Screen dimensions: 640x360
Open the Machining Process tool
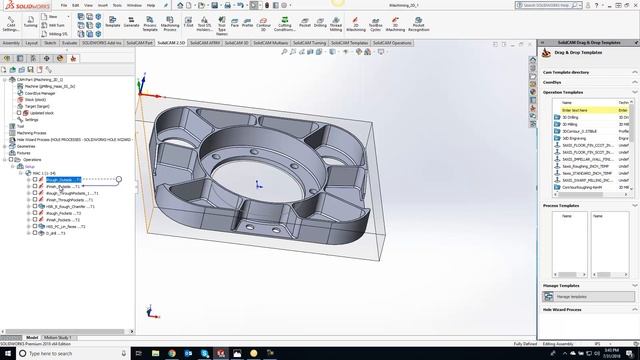pos(170,24)
